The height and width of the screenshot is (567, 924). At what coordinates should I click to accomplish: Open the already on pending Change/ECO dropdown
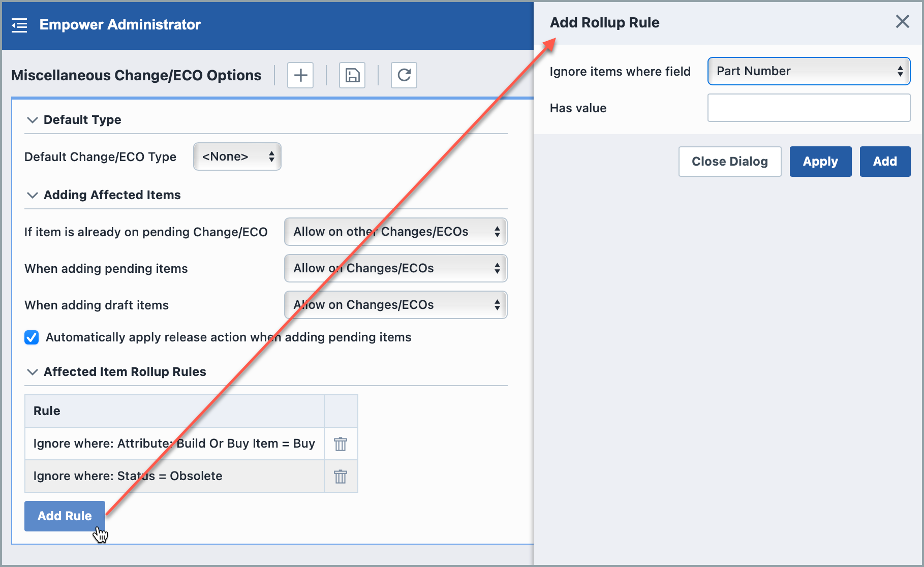pos(396,232)
